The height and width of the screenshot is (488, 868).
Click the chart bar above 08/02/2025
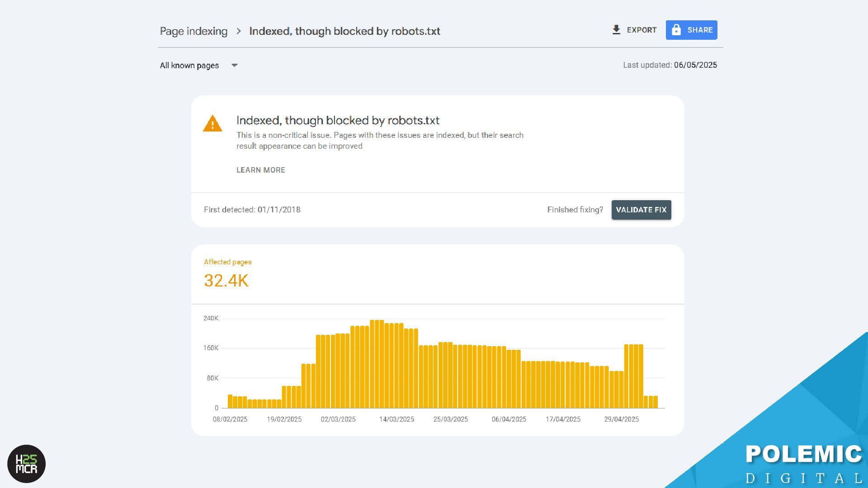point(230,401)
